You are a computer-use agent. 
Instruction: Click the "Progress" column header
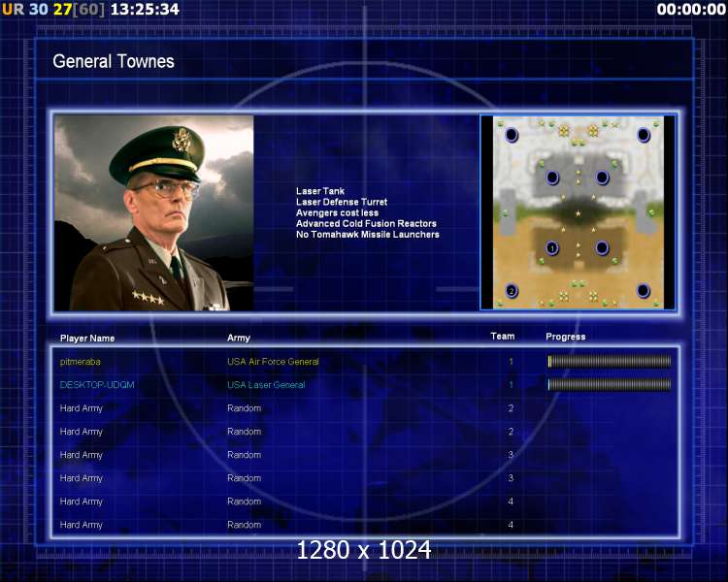[566, 337]
